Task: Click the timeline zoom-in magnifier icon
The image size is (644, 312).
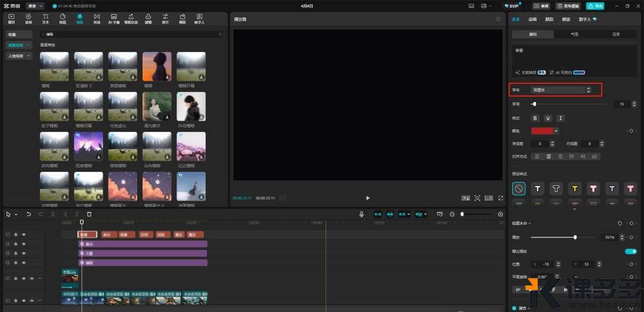Action: pos(500,214)
